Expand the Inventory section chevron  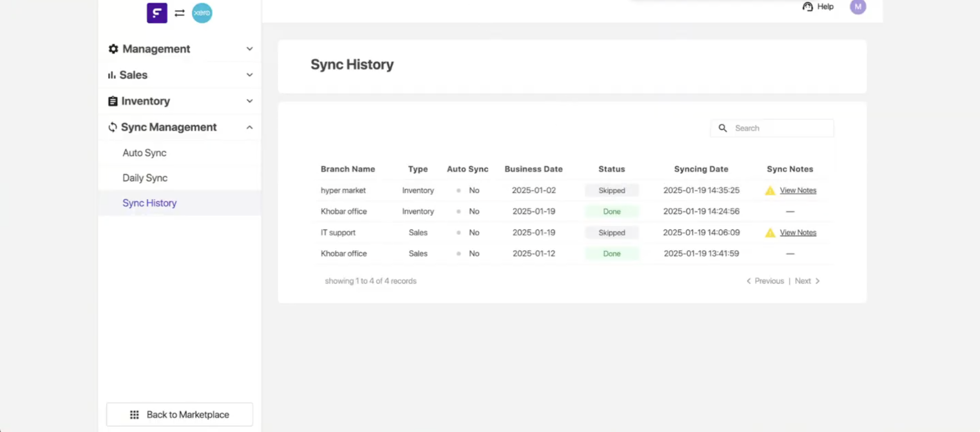249,101
